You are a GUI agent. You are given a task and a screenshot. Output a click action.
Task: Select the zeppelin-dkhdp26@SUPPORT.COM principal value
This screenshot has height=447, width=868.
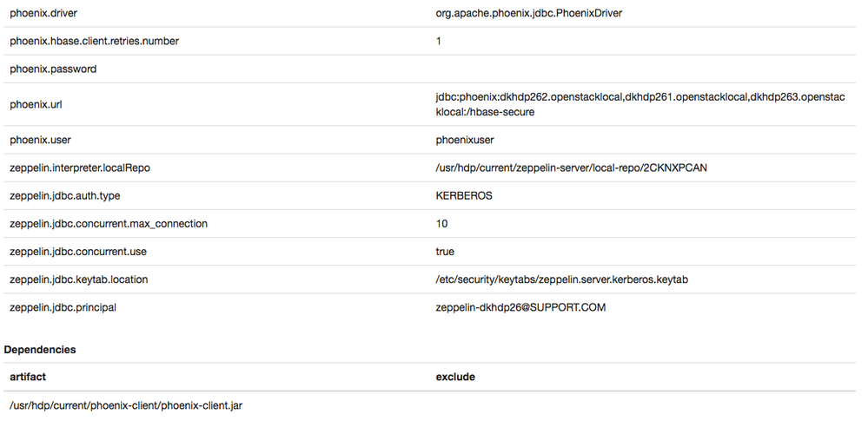520,307
